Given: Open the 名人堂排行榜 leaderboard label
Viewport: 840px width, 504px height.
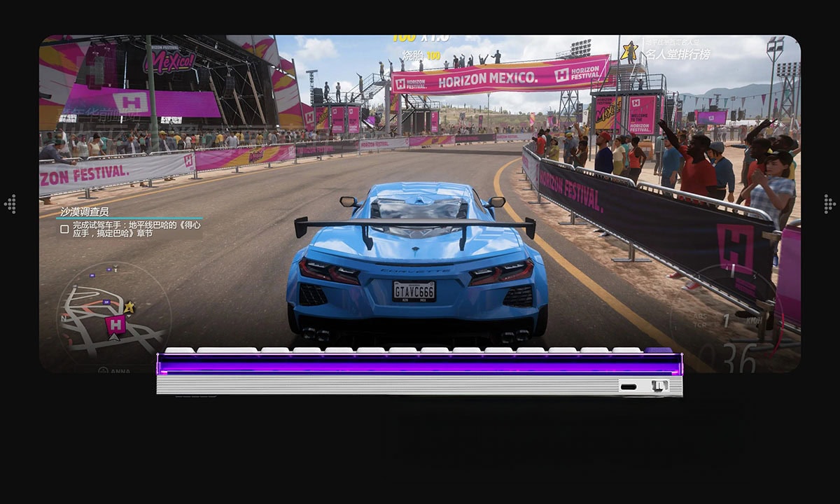Looking at the screenshot, I should pos(667,54).
